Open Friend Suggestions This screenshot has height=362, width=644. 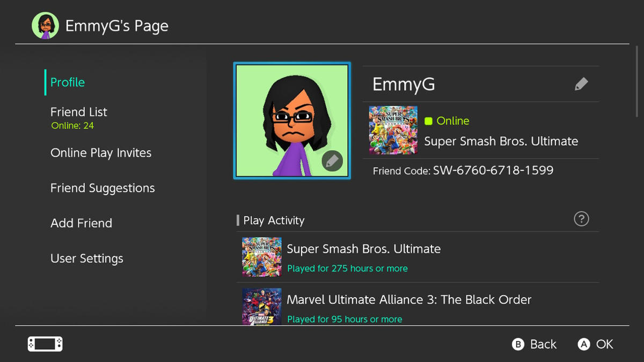[x=103, y=188]
